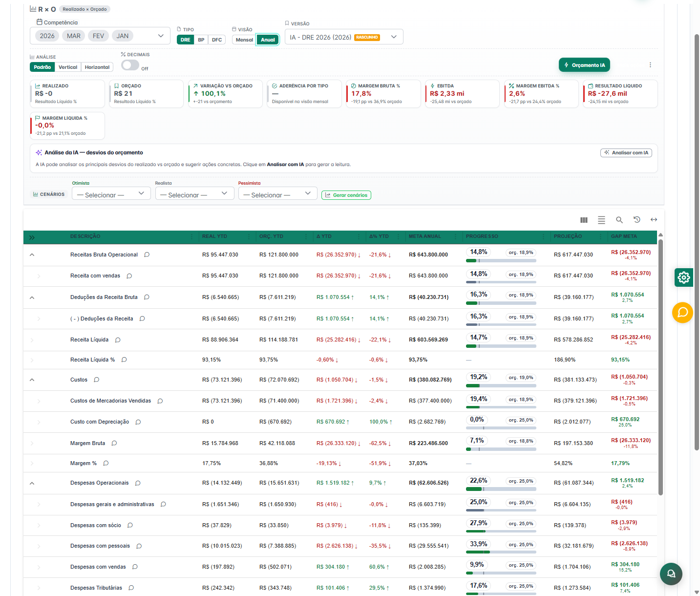
Task: Open comment icon for Receita Líquida %
Action: point(124,360)
